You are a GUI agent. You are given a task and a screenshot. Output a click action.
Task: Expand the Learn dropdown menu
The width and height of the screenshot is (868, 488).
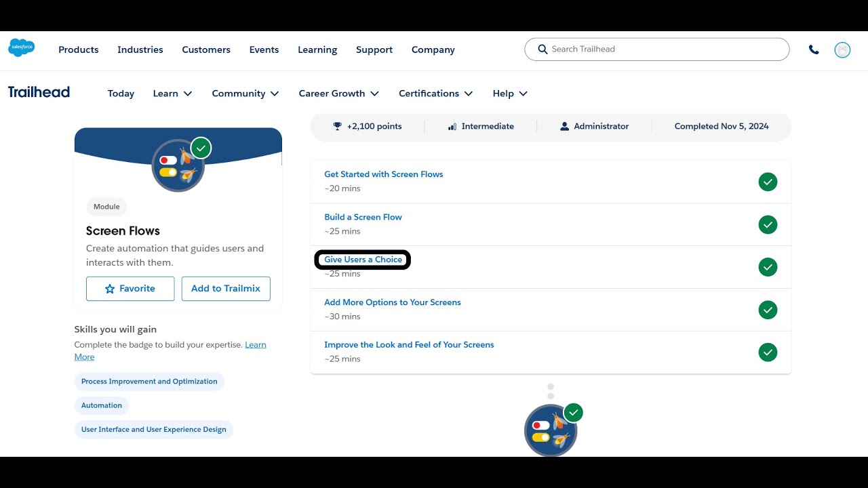(172, 94)
